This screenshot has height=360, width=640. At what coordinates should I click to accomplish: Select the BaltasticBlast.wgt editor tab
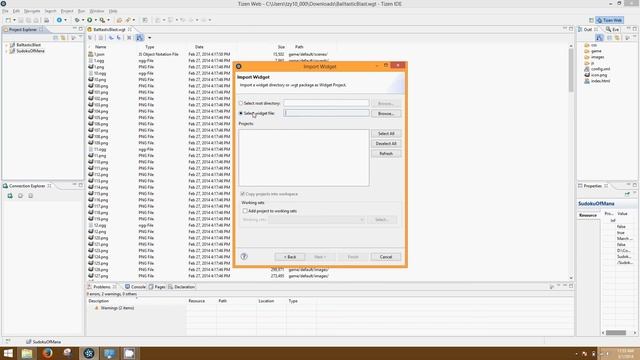tap(109, 29)
